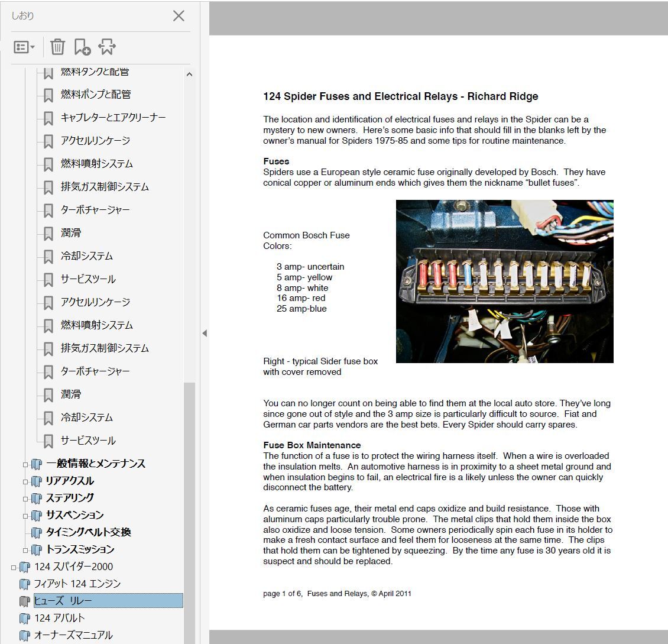
Task: Click the '5 amp- yellow' line
Action: click(x=304, y=277)
